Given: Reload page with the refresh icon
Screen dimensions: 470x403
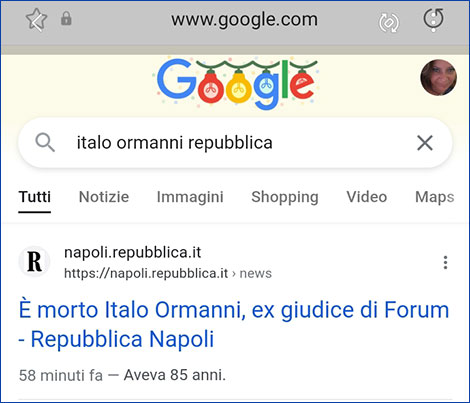Looking at the screenshot, I should click(433, 20).
